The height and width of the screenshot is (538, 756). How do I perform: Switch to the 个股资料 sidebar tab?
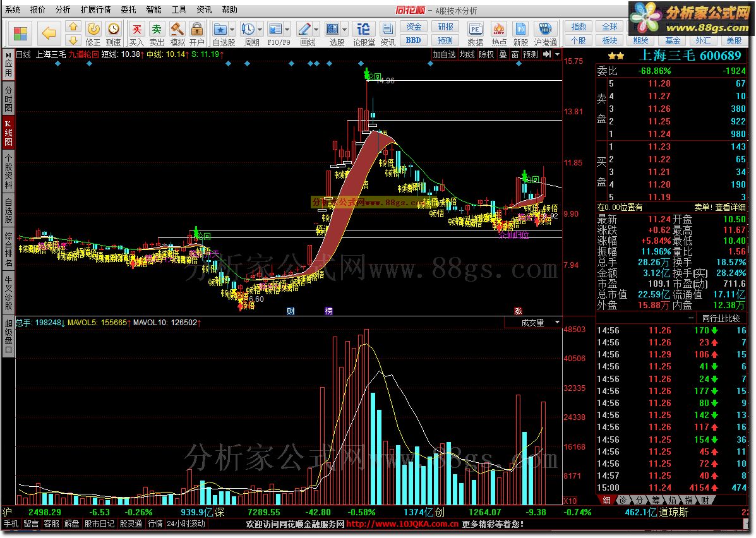(9, 172)
